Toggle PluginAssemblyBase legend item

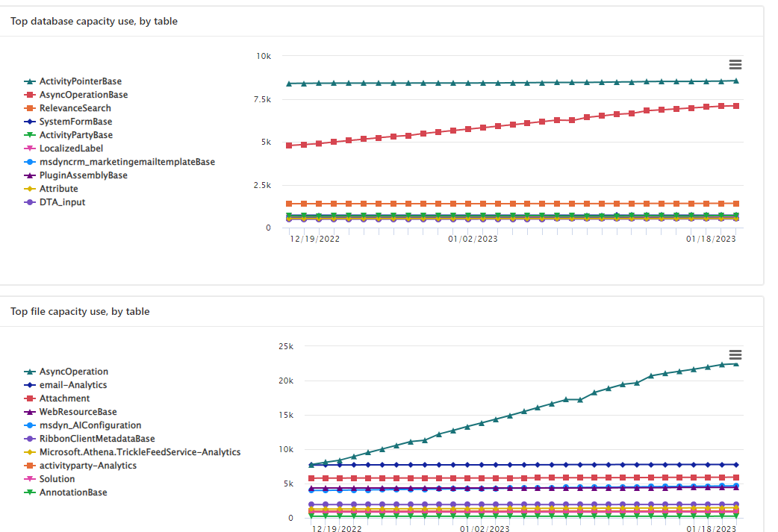(83, 175)
